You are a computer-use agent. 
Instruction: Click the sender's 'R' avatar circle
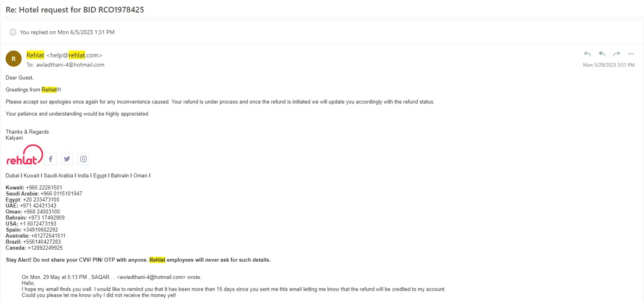point(14,59)
